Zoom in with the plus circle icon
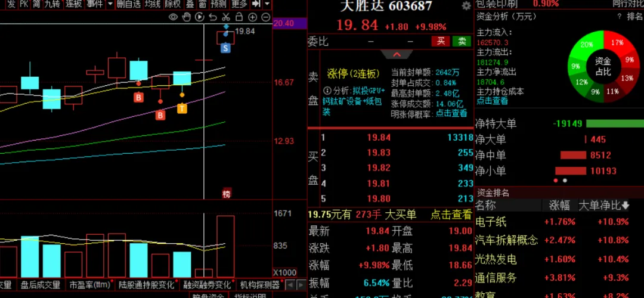The image size is (644, 298). pos(253,17)
